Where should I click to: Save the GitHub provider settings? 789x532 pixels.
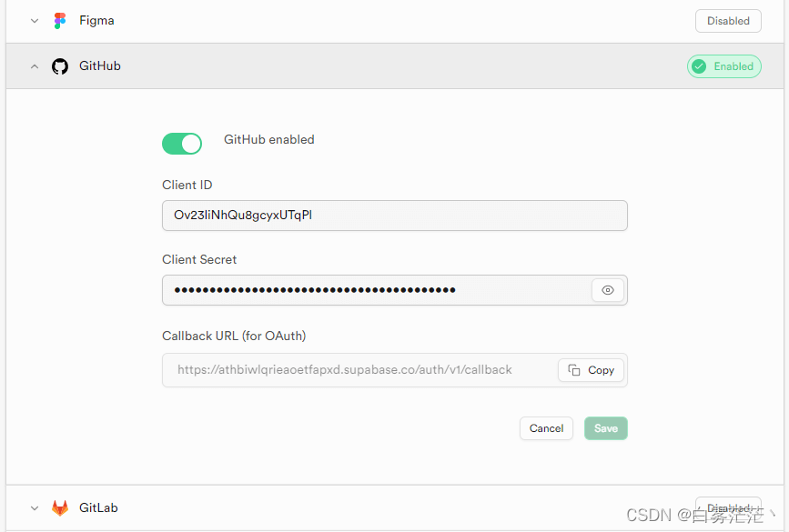tap(605, 427)
